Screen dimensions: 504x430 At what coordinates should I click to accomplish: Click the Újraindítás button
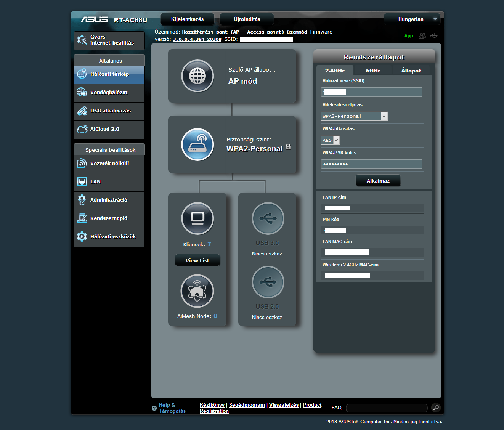click(x=247, y=19)
